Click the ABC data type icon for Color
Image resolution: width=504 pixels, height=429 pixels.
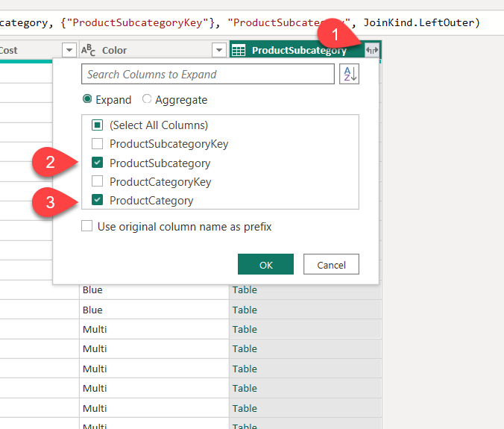point(89,50)
